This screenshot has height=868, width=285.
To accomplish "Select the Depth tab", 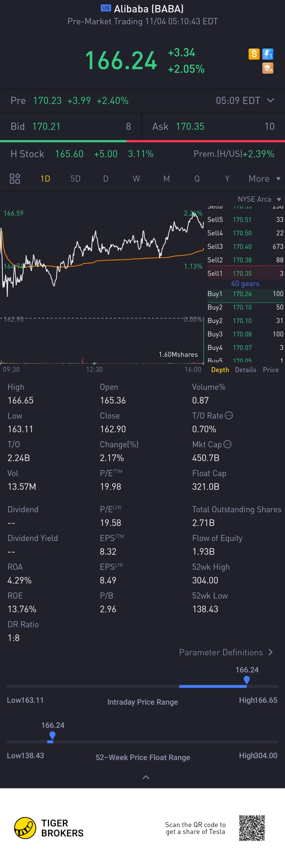I will point(220,370).
